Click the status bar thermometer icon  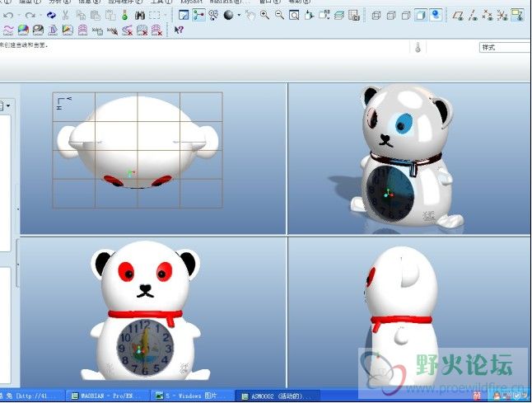tap(418, 47)
